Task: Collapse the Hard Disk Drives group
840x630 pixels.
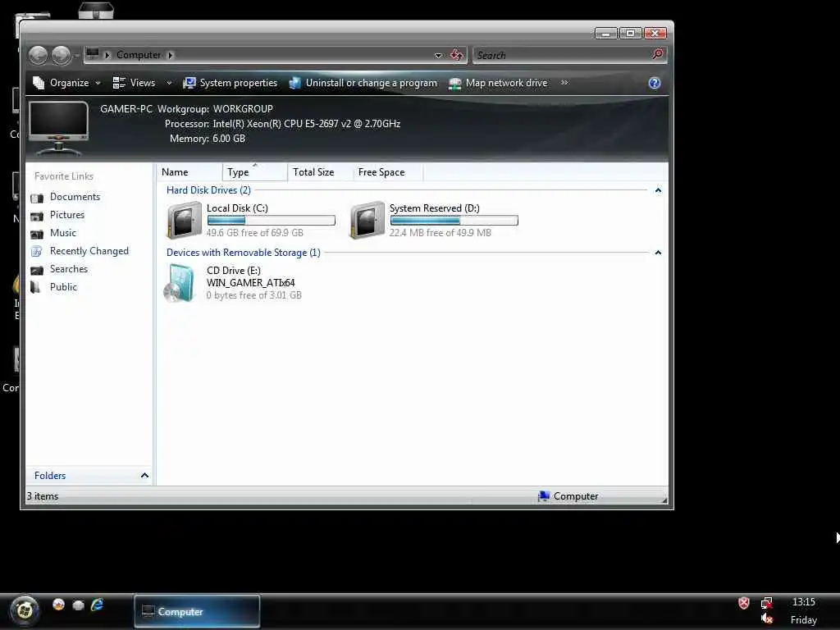Action: [x=658, y=190]
